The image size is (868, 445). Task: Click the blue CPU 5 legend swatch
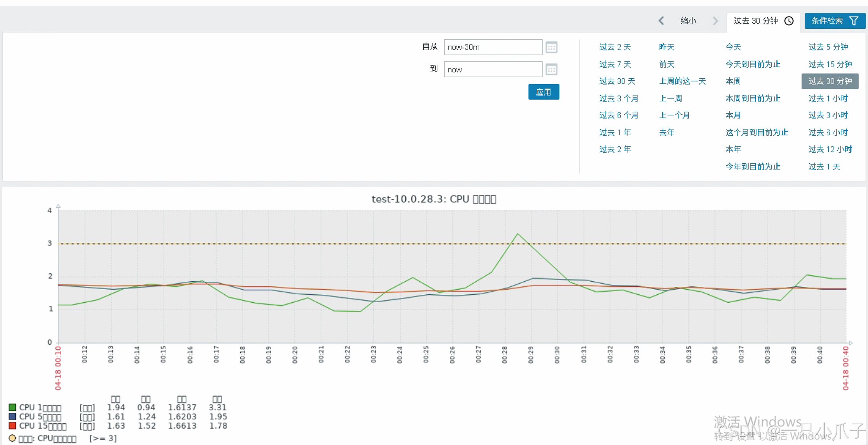click(x=12, y=416)
